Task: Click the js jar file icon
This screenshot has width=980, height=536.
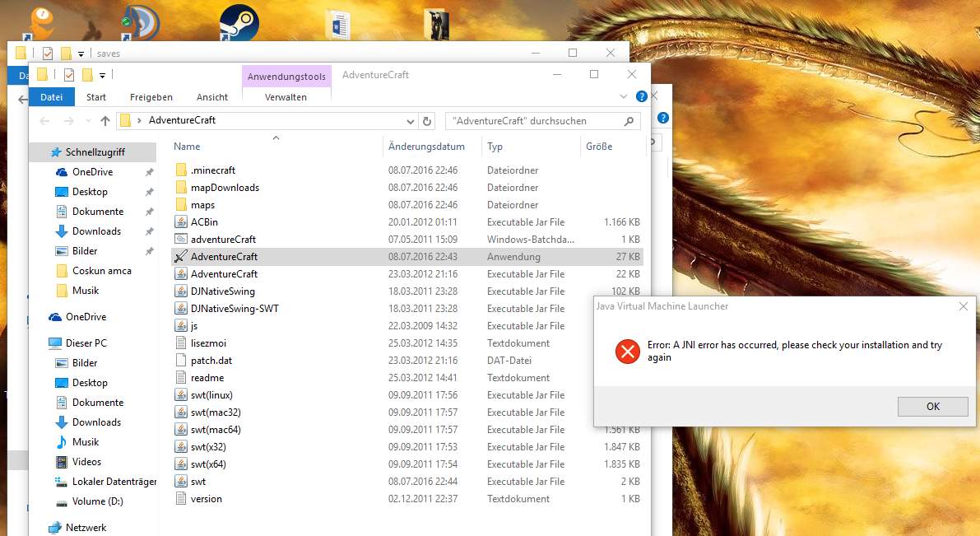Action: 181,326
